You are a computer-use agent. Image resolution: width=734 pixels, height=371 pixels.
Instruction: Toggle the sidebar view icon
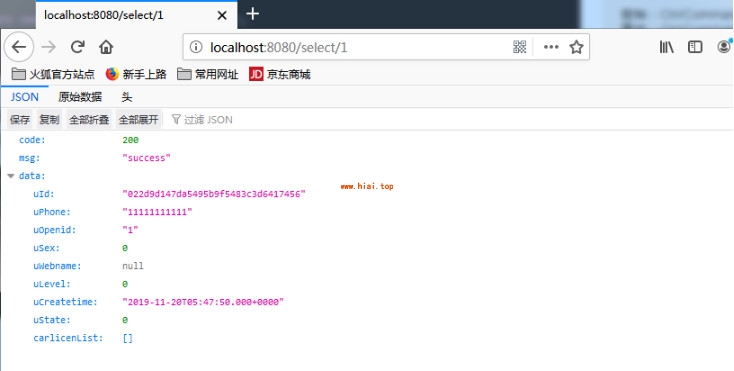(695, 47)
